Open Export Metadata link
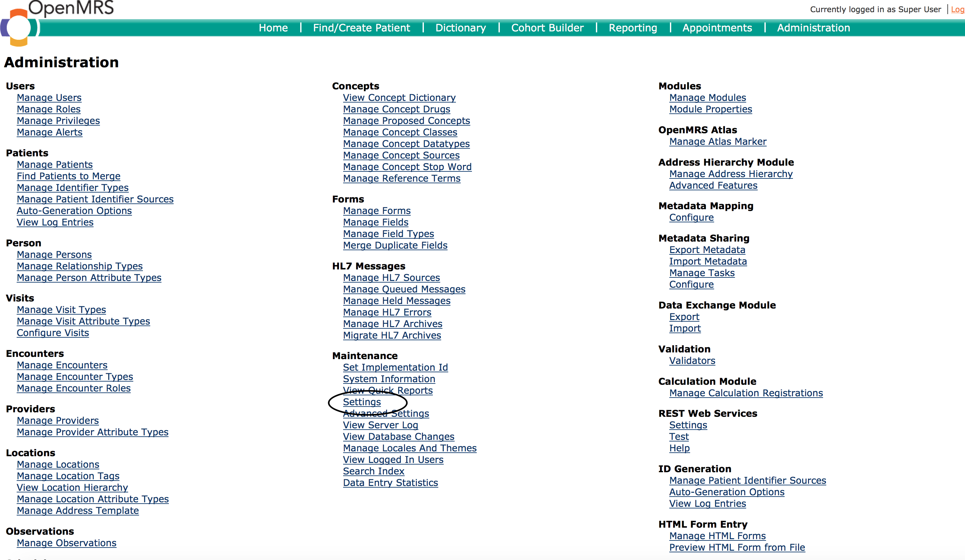 click(707, 250)
